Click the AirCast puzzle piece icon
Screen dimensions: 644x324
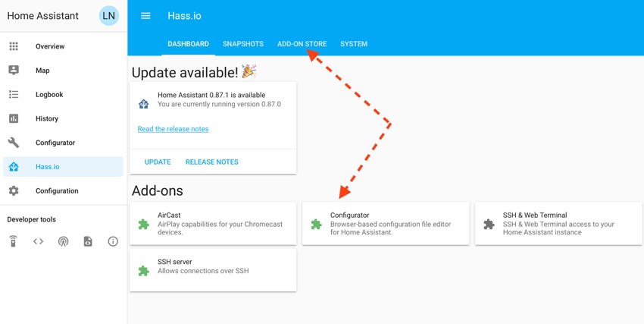[x=143, y=224]
